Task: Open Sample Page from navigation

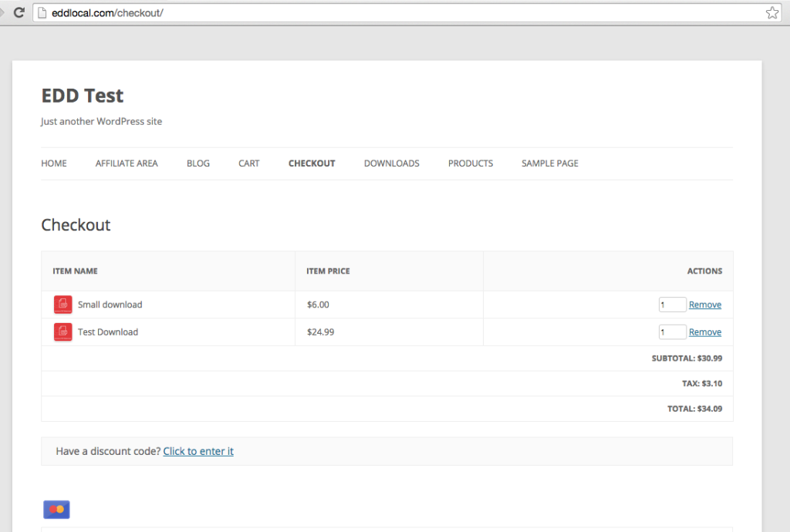Action: tap(549, 163)
